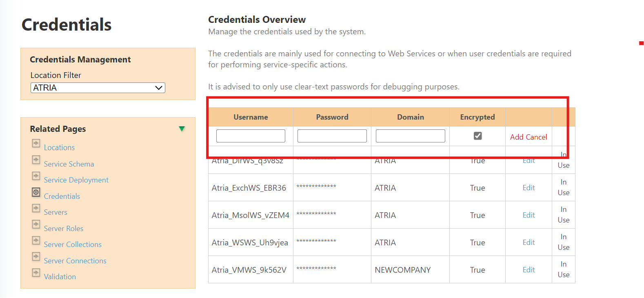
Task: Navigate to Server Connections page
Action: (x=75, y=260)
